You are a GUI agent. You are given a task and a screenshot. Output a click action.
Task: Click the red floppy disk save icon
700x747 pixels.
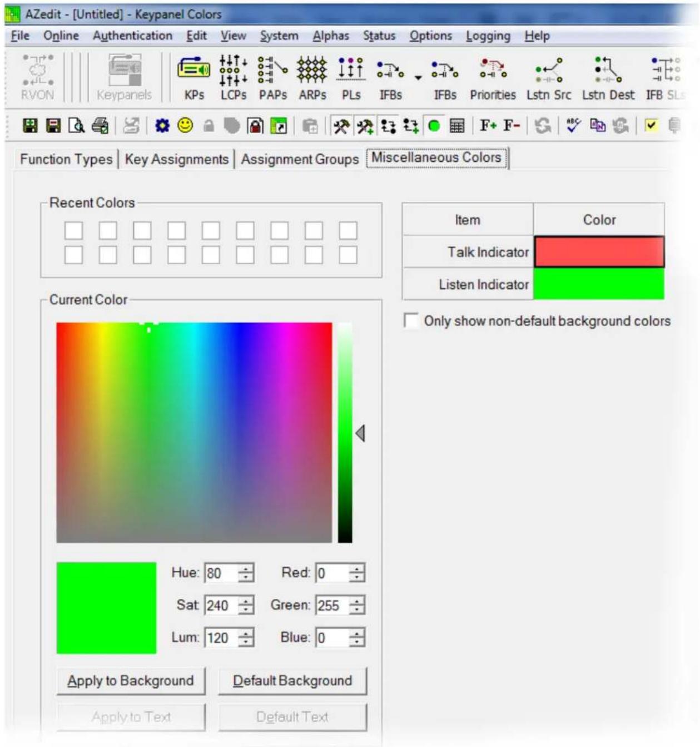tap(53, 126)
